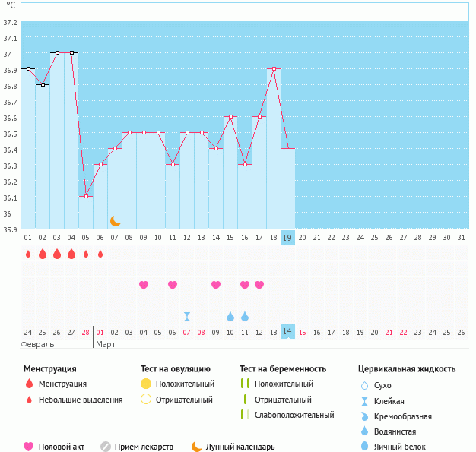Click the blue water drop on cycle day 15
Image resolution: width=476 pixels, height=452 pixels.
pos(230,316)
